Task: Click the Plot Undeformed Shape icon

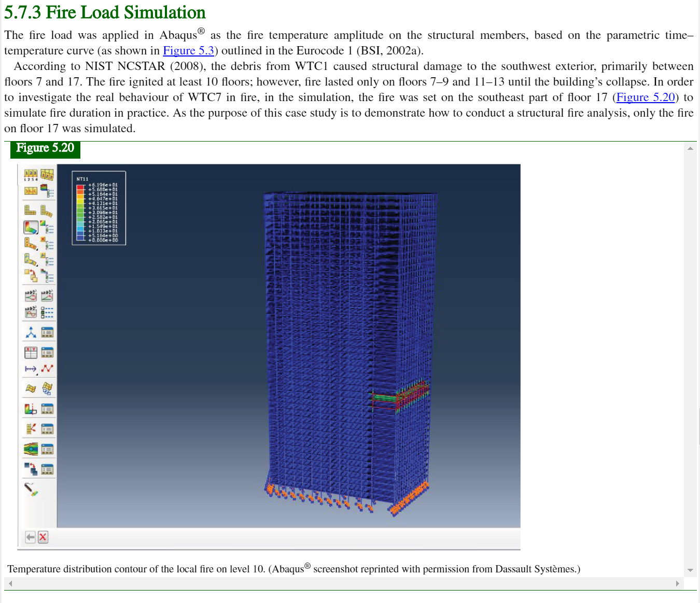Action: pos(31,211)
